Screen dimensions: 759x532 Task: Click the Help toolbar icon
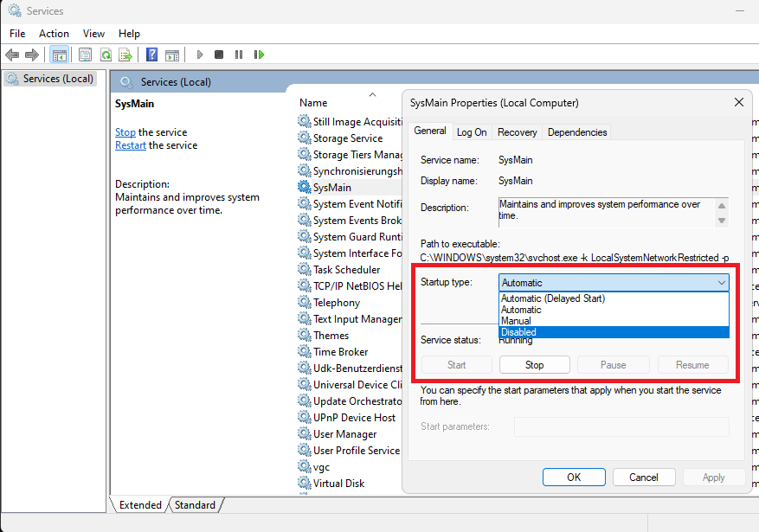click(151, 54)
